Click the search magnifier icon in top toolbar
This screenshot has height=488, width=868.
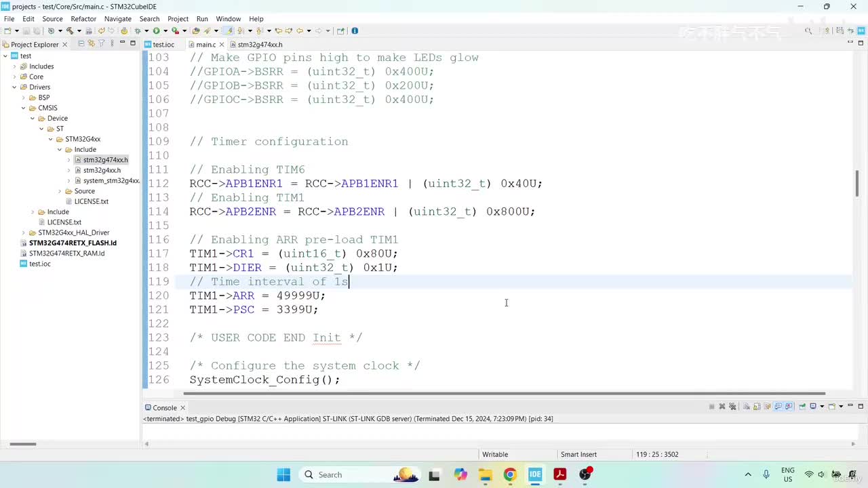[808, 30]
